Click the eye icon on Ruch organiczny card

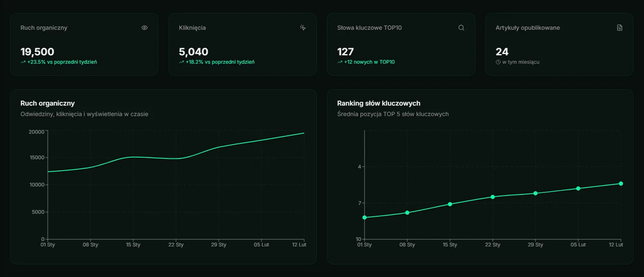tap(144, 27)
